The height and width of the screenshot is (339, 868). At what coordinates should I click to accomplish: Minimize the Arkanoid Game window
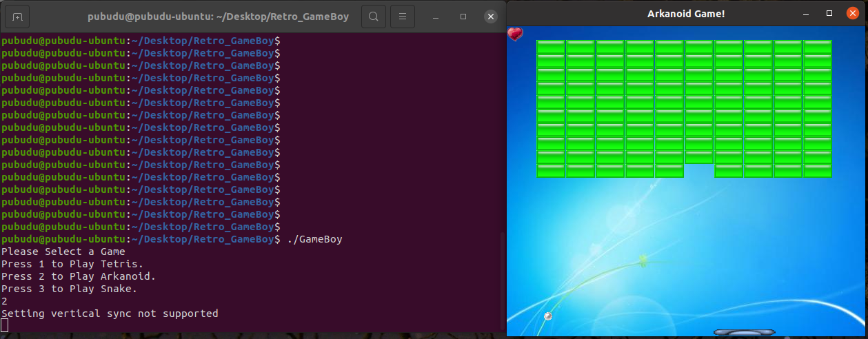click(x=806, y=13)
